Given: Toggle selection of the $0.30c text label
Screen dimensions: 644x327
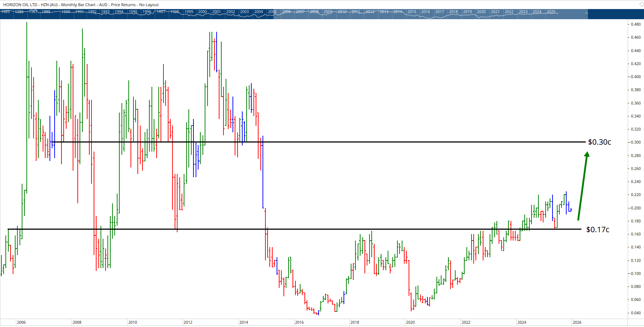Looking at the screenshot, I should pos(599,142).
